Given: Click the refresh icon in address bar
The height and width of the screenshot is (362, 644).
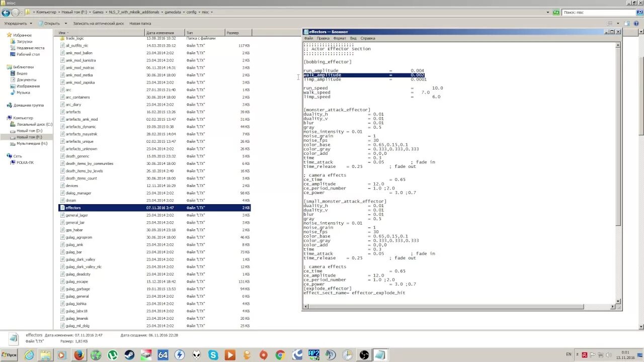Looking at the screenshot, I should (556, 12).
